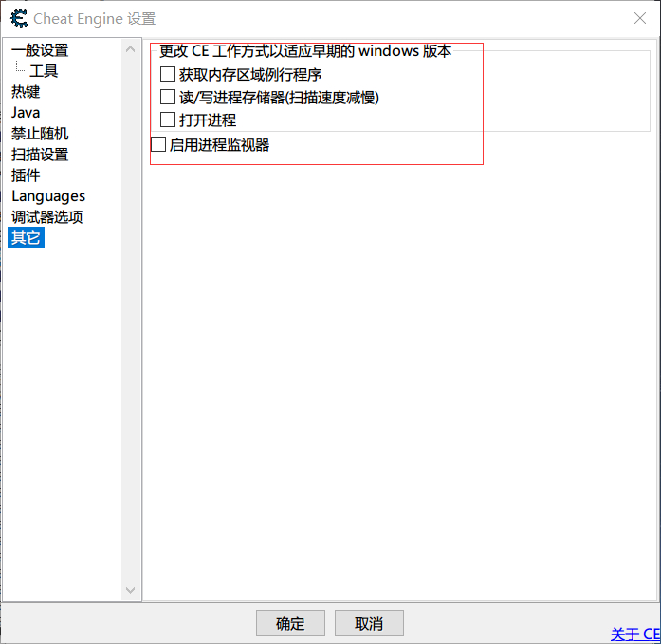The height and width of the screenshot is (644, 661).
Task: Click the sidebar scroll down arrow
Action: [x=131, y=590]
